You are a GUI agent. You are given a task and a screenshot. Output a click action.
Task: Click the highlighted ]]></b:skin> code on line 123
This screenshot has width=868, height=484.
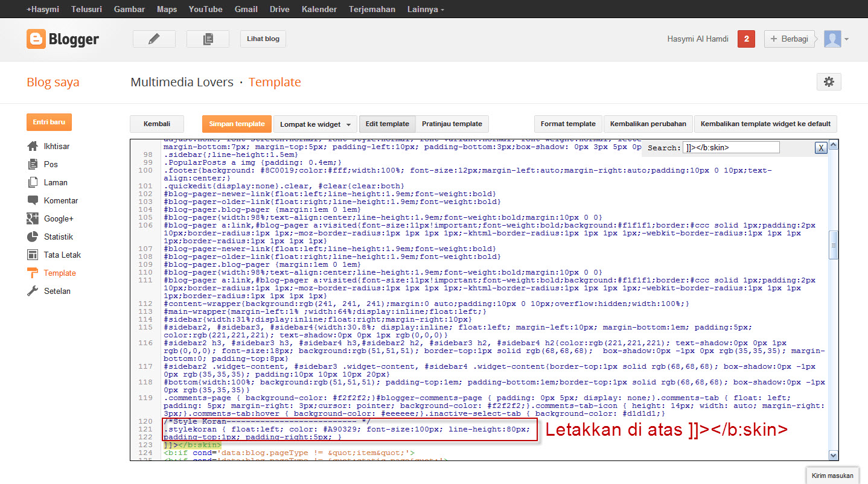(x=193, y=445)
